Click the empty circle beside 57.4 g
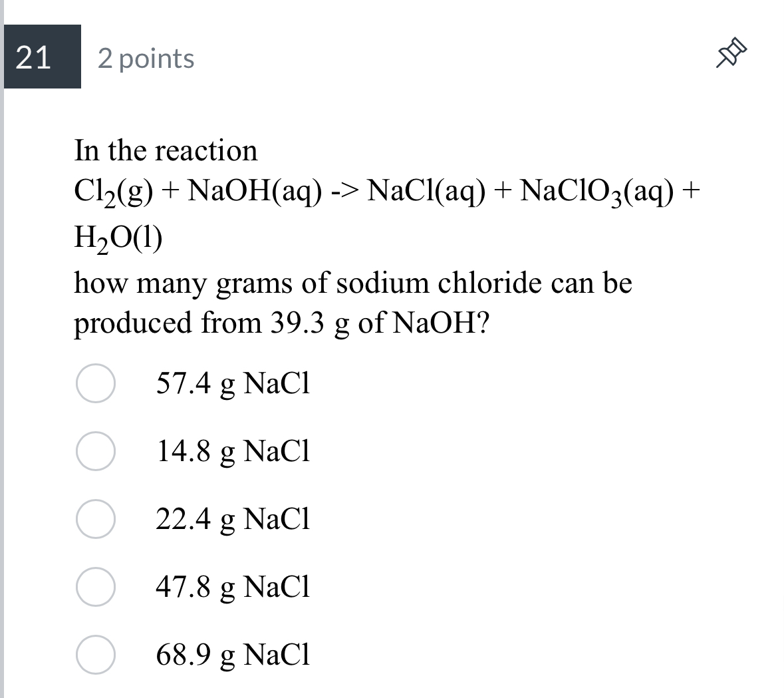 95,384
